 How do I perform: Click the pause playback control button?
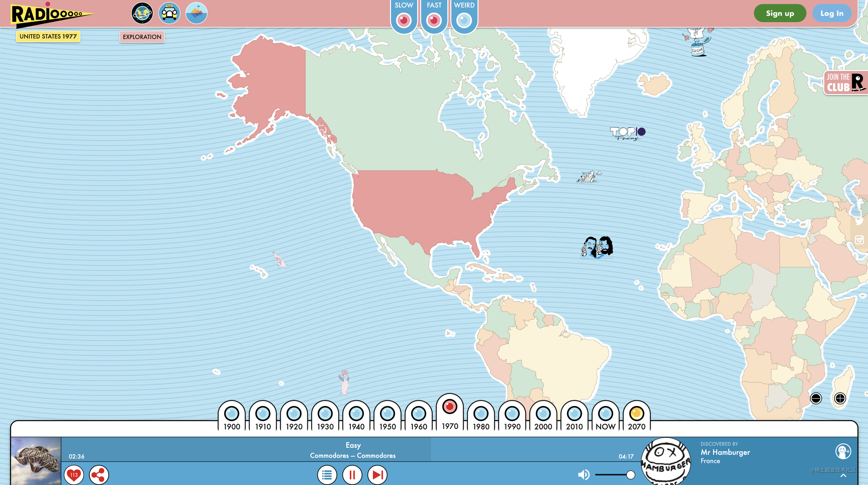pos(352,474)
